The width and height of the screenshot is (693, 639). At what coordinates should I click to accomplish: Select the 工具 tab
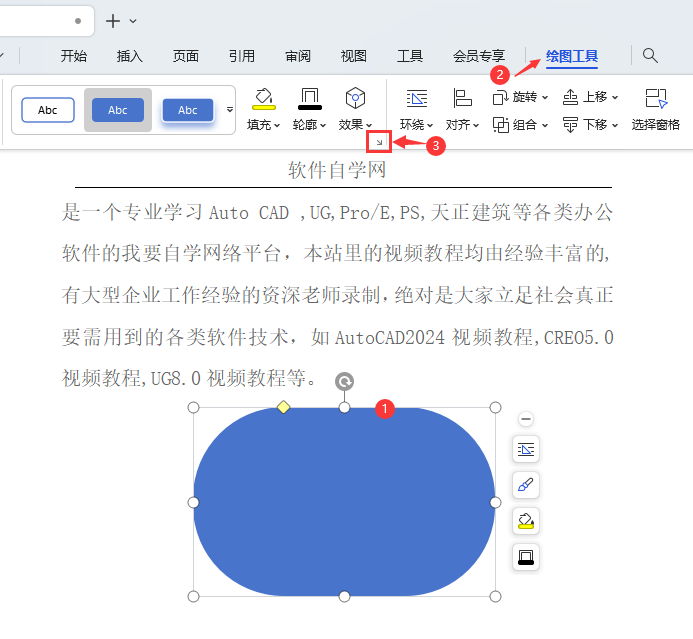(410, 56)
